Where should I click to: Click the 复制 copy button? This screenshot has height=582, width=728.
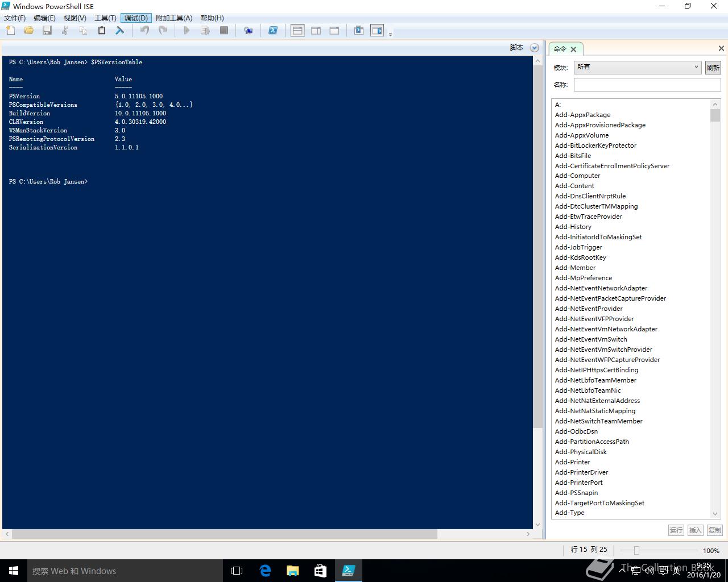point(714,530)
